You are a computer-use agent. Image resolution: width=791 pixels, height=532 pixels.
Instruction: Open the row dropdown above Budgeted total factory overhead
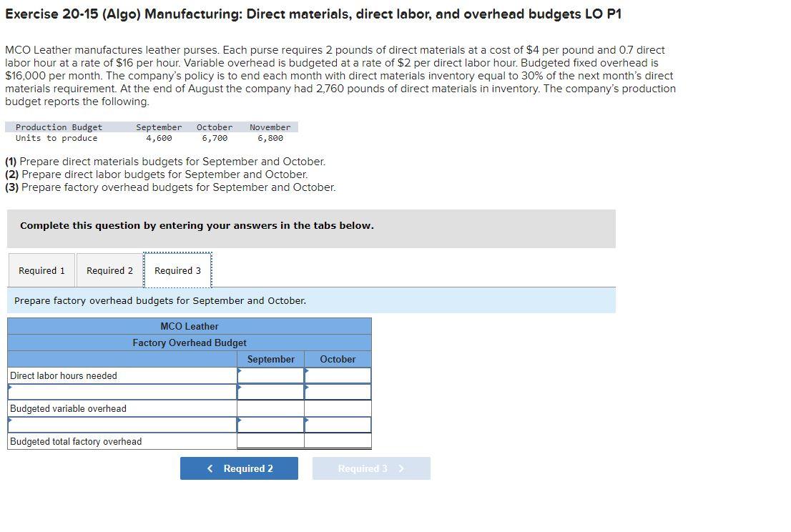pyautogui.click(x=122, y=424)
